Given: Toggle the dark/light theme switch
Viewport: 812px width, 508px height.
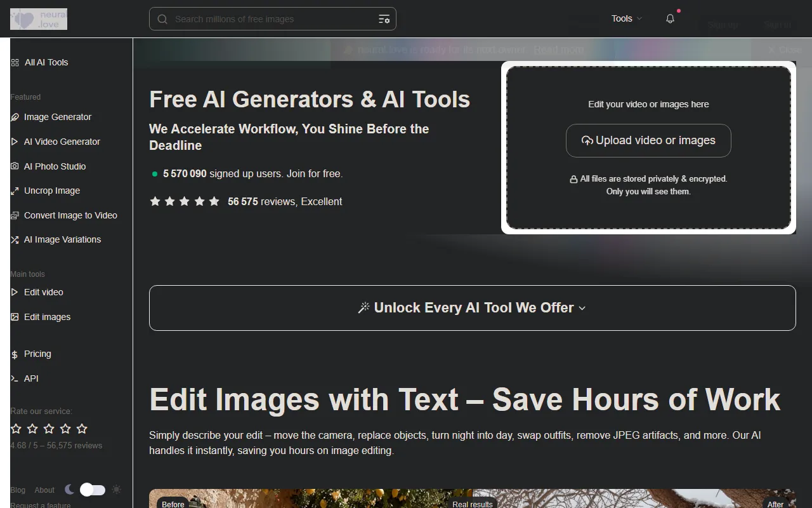Looking at the screenshot, I should pos(92,490).
